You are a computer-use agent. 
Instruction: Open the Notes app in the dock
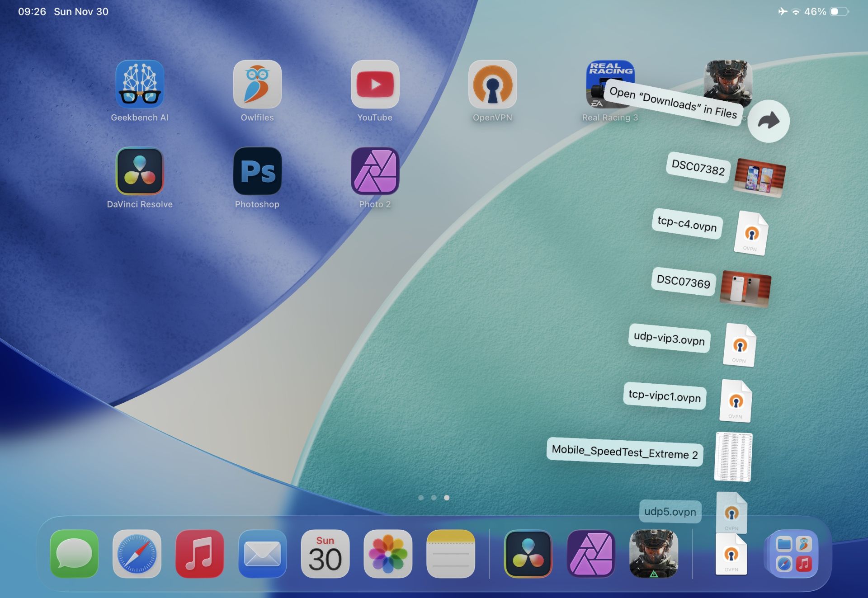tap(451, 553)
